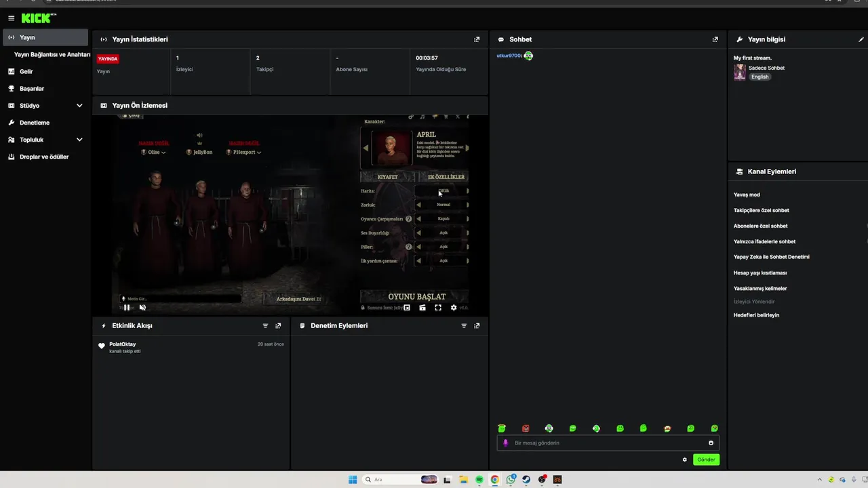Edit stream info with the pencil icon
The height and width of the screenshot is (488, 868).
[861, 39]
